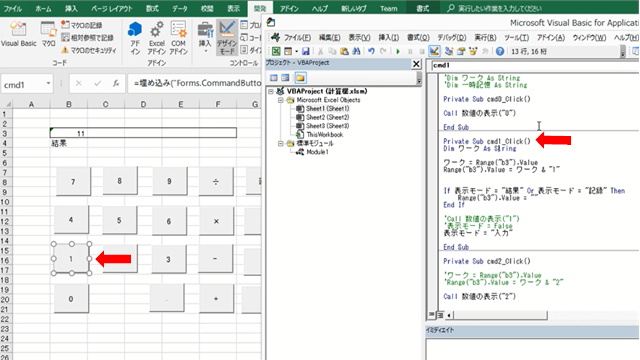Viewport: 640px width, 360px height.
Task: Click the ÷ divide button on the sheet
Action: pos(216,181)
